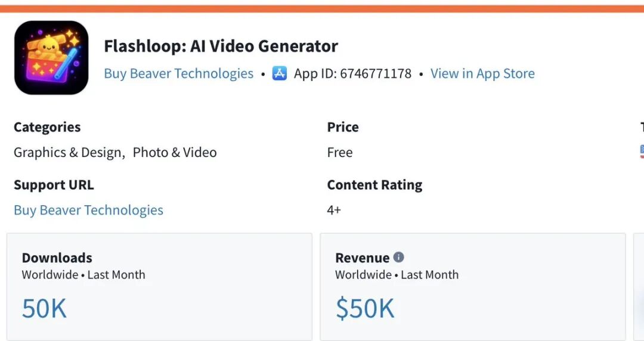644x341 pixels.
Task: Click the Support URL Buy Beaver Technologies link
Action: 88,210
